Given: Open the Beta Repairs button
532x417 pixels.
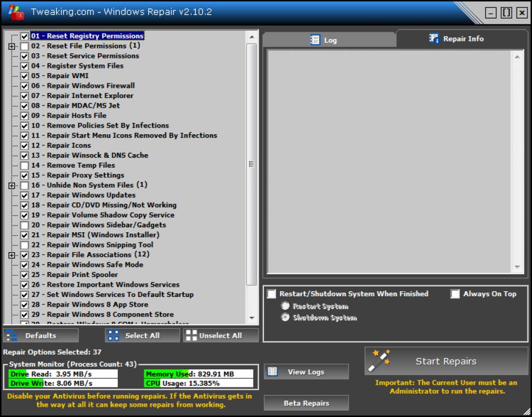Looking at the screenshot, I should [306, 403].
